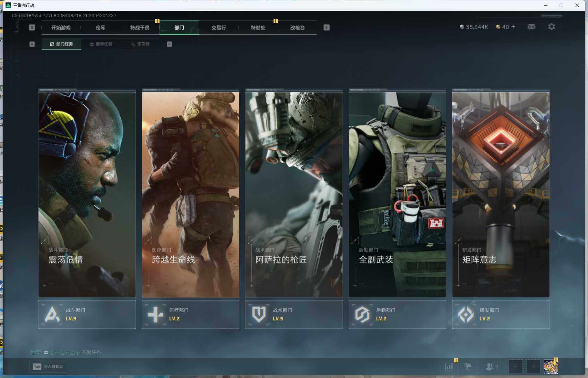Viewport: 588px width, 378px height.
Task: Click the 战斗部门 LV.3 panel
Action: [x=87, y=314]
